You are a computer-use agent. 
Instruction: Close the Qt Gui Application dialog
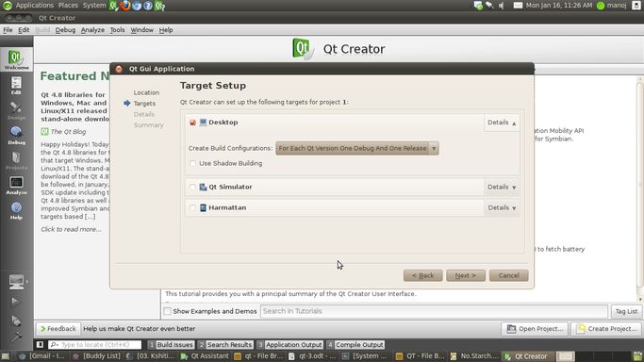pos(119,69)
